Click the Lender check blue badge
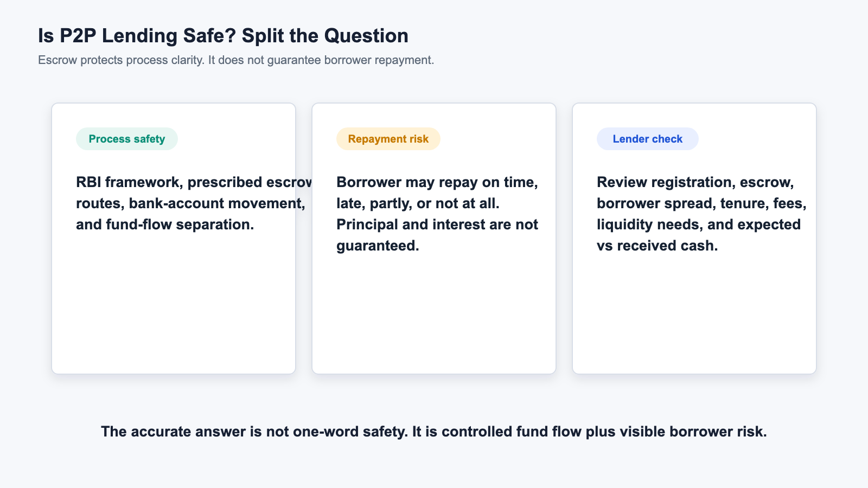868x488 pixels. 648,139
